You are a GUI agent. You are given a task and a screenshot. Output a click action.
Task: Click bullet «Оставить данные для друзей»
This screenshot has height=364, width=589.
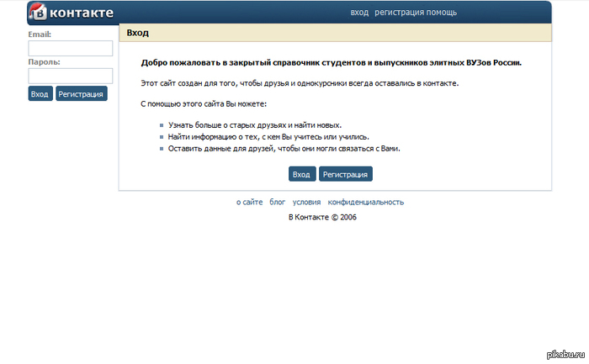(284, 149)
